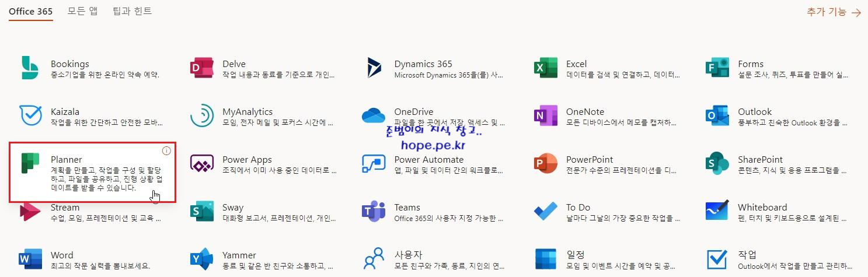This screenshot has height=277, width=868.
Task: Open the PowerPoint icon
Action: pyautogui.click(x=546, y=164)
